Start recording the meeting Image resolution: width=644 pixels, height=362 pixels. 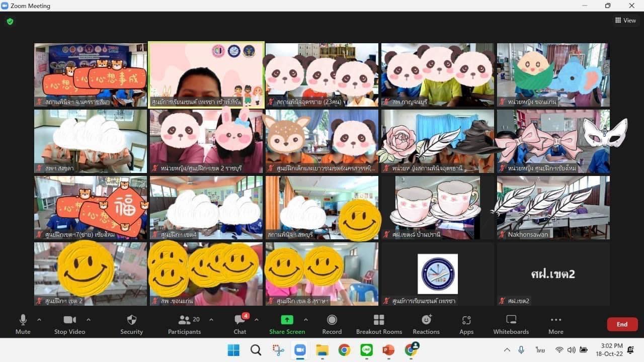pyautogui.click(x=332, y=324)
